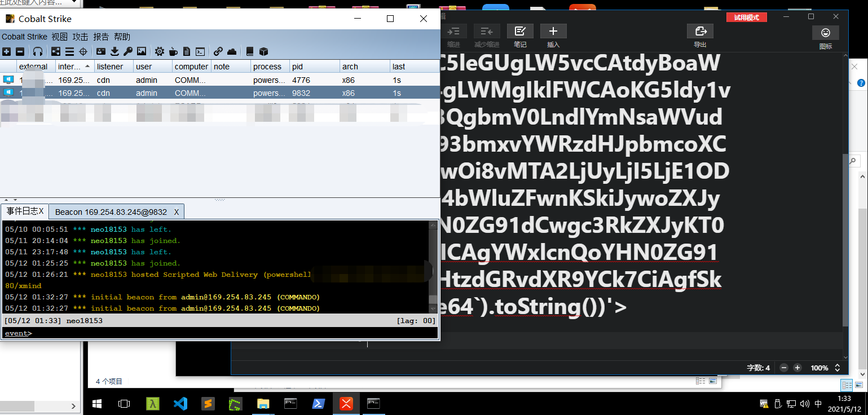Switch to the pivot graph view icon
This screenshot has height=415, width=868.
tap(56, 51)
